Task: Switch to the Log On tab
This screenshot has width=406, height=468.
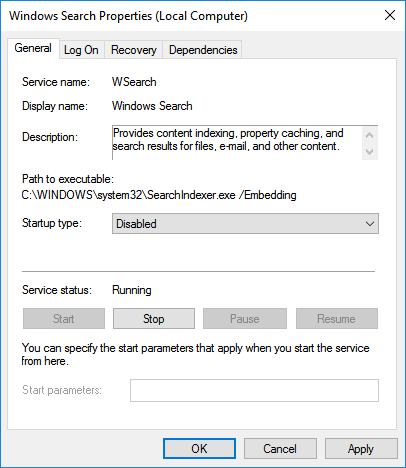Action: 81,50
